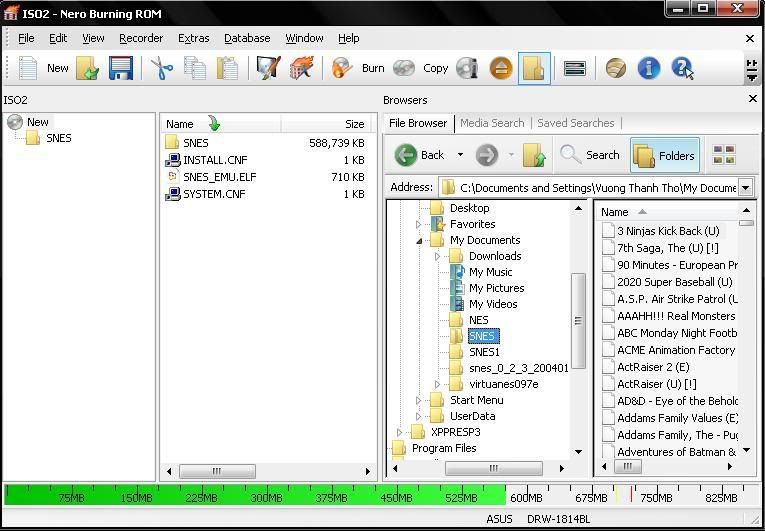Click the Cut scissors icon

(162, 68)
